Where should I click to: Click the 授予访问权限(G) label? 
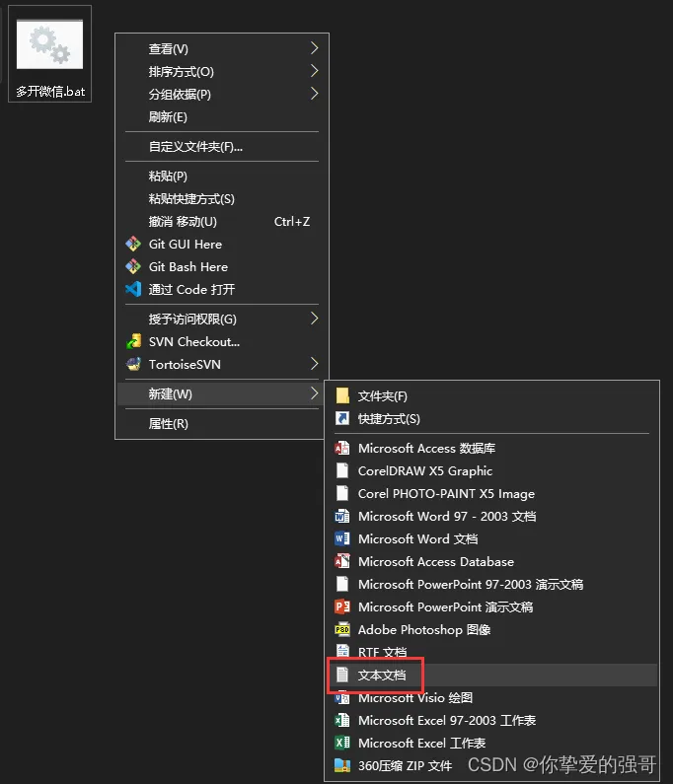(192, 319)
